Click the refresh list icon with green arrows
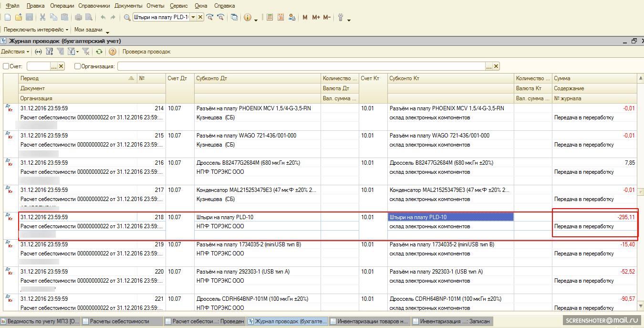This screenshot has height=328, width=644. point(99,52)
